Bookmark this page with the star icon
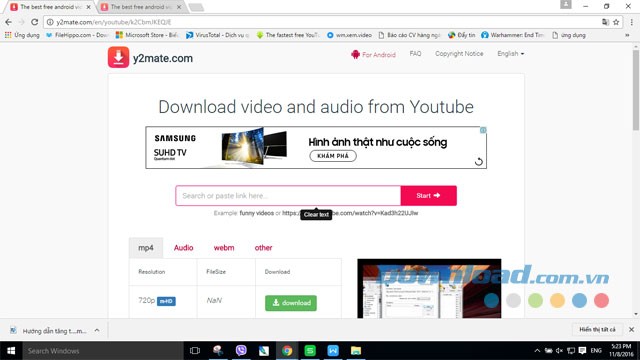This screenshot has height=360, width=640. (x=616, y=22)
